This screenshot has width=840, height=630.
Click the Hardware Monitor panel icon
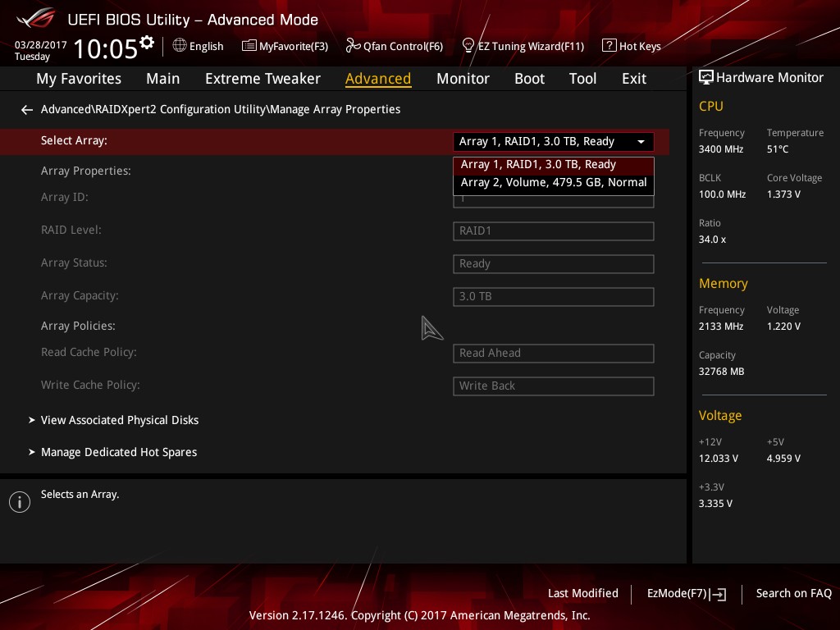coord(706,77)
